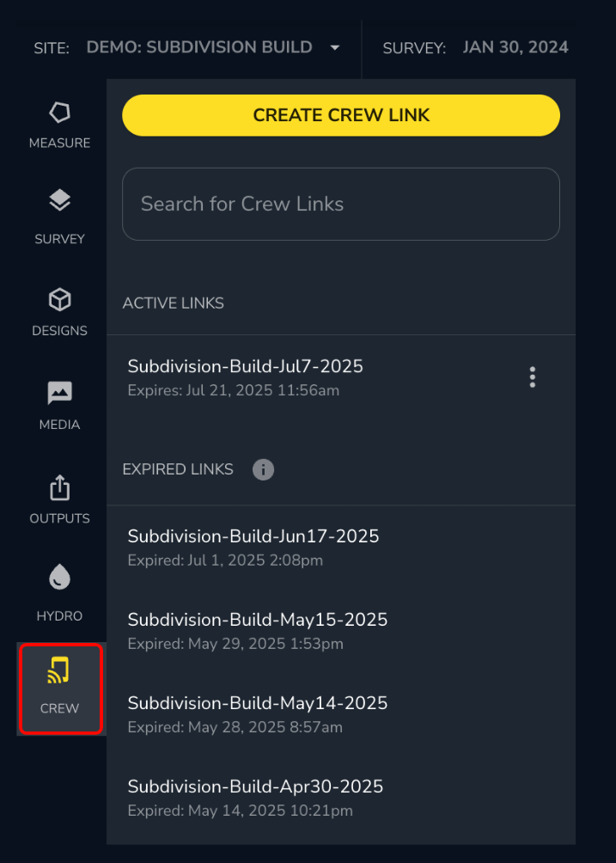Click the Create Crew Link button
This screenshot has height=863, width=616.
point(341,115)
